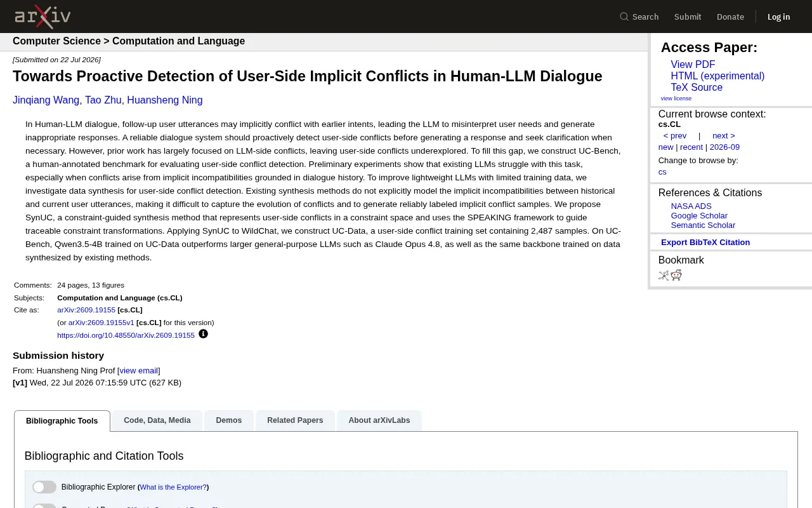This screenshot has width=812, height=508.
Task: Open recent cs.CL listings
Action: tap(691, 147)
